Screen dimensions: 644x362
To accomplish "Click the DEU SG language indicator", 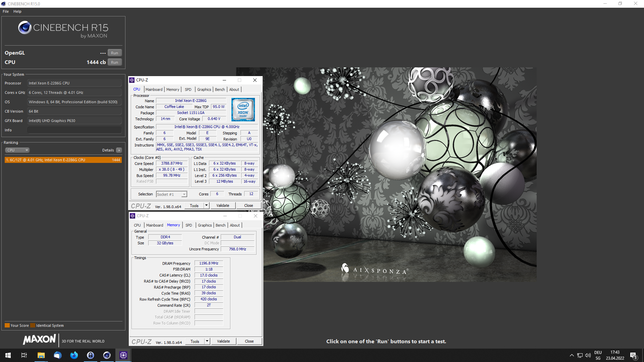I will click(598, 355).
